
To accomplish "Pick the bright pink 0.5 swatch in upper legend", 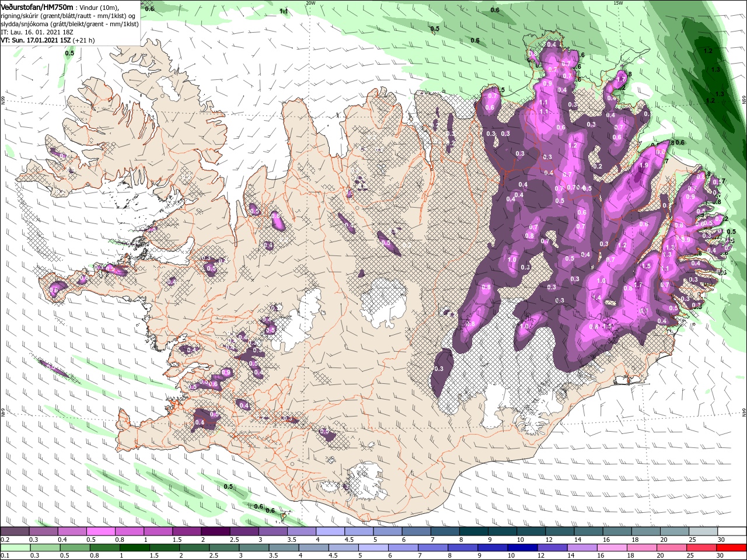I will pos(100,531).
